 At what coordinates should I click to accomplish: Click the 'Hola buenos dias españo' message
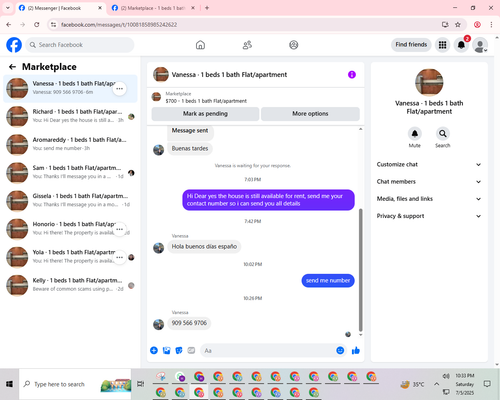coord(204,247)
